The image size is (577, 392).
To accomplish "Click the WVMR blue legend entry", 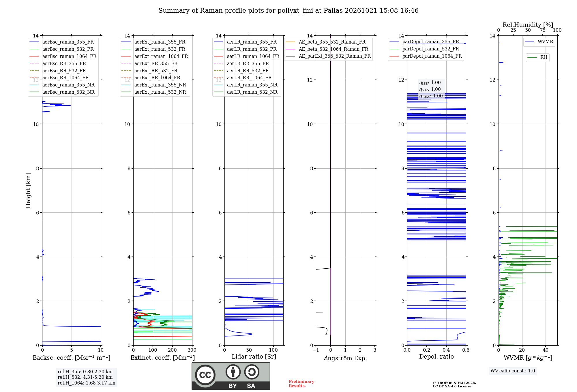I will 539,42.
